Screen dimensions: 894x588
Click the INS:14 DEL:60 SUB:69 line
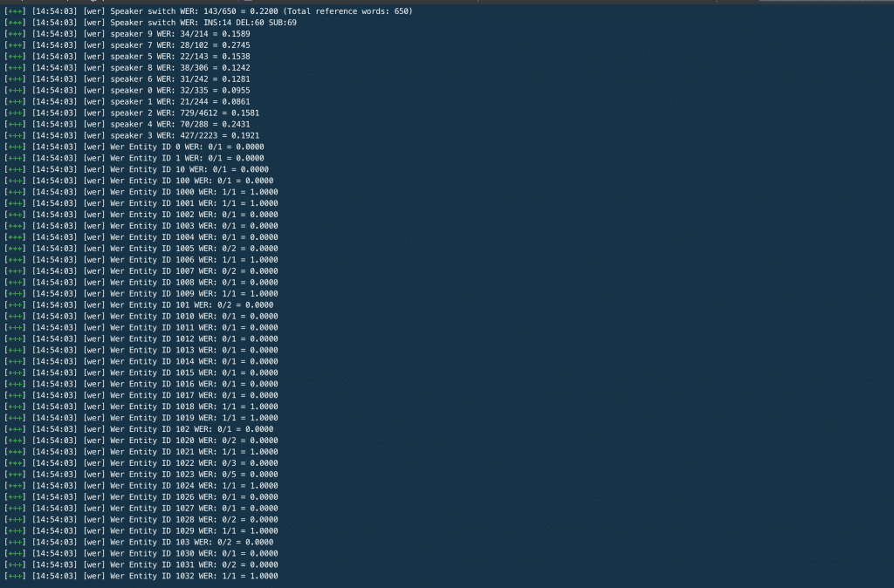click(150, 23)
